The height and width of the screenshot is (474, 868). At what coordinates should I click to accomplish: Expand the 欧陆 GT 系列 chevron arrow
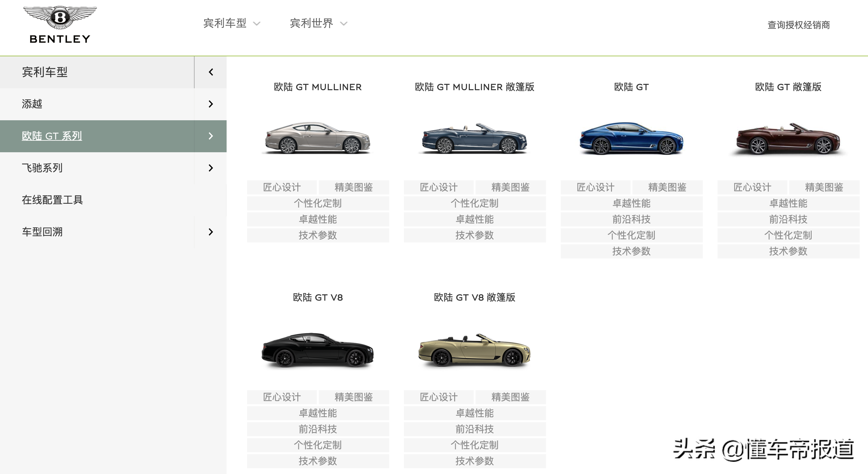tap(211, 136)
